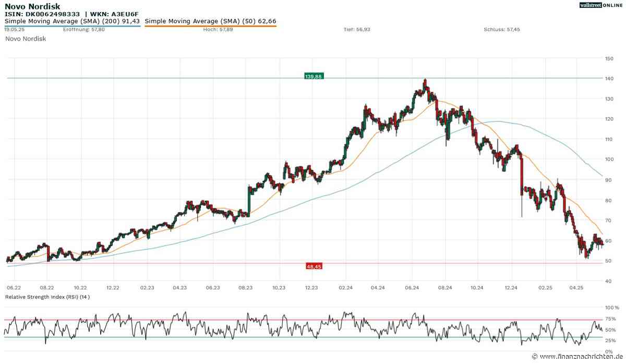
Task: Click the 10.23 date axis label
Action: [x=279, y=287]
